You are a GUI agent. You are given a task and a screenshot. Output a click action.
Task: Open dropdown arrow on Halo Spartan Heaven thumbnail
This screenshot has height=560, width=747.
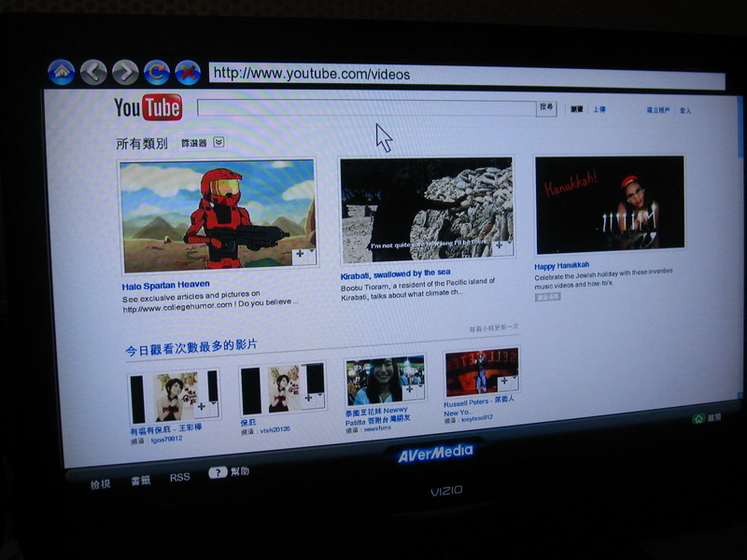coord(312,253)
